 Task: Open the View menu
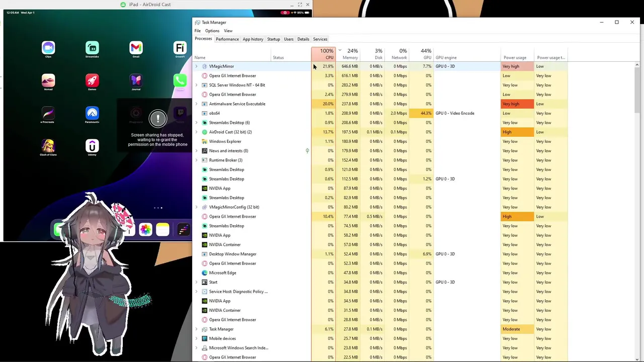pos(228,31)
